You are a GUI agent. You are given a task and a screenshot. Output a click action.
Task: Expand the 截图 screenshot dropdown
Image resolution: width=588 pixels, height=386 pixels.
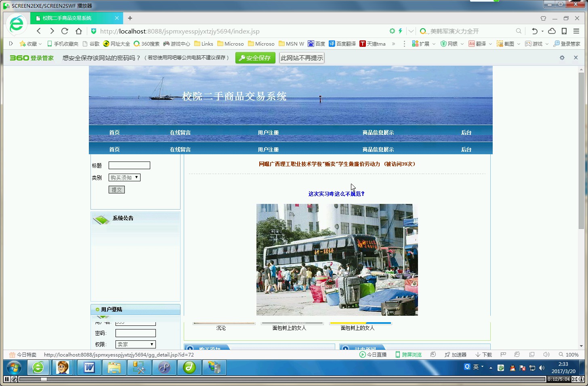(x=508, y=44)
